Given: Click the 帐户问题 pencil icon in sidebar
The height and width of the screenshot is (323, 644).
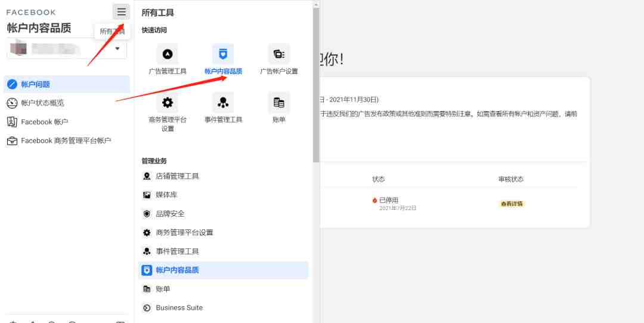Looking at the screenshot, I should [12, 84].
